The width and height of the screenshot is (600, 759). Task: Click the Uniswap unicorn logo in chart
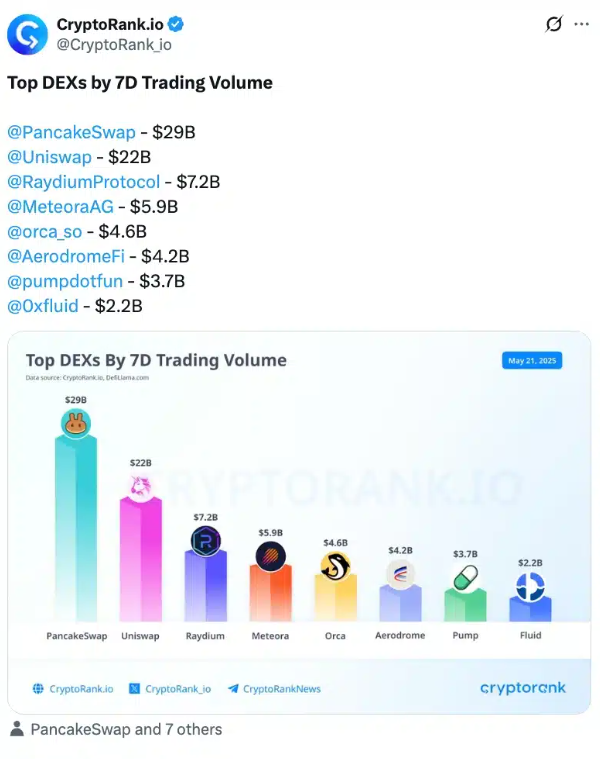coord(141,486)
